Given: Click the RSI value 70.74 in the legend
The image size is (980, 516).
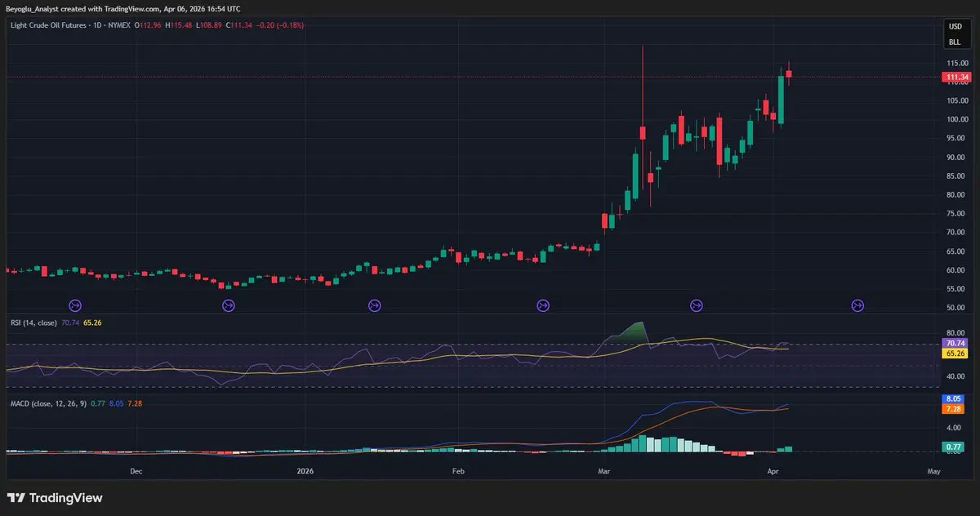Looking at the screenshot, I should point(71,323).
